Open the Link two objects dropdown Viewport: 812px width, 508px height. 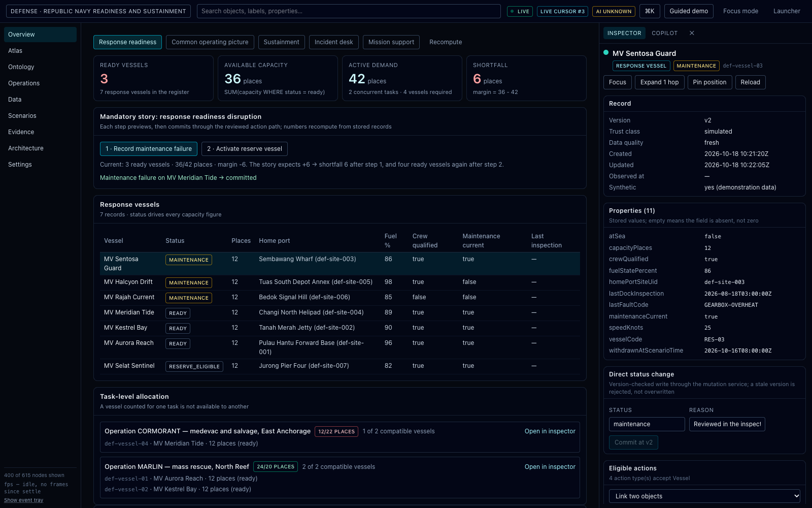pos(704,496)
